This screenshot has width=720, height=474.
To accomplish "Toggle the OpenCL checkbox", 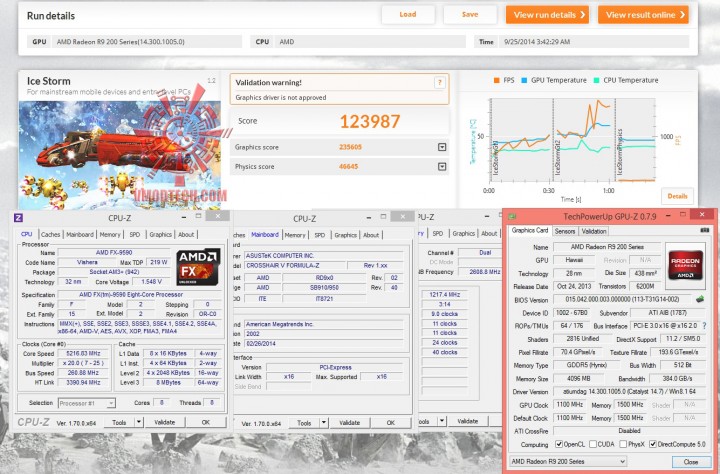I will tap(559, 444).
